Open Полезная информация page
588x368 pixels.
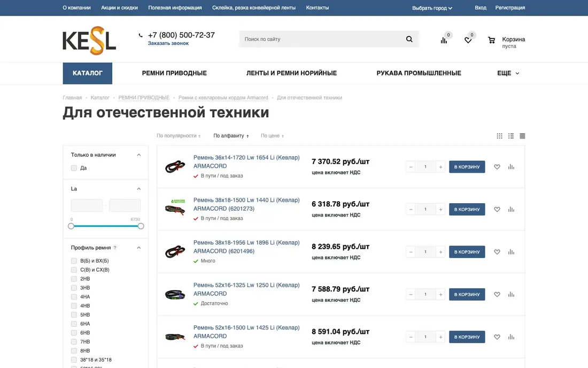point(175,7)
